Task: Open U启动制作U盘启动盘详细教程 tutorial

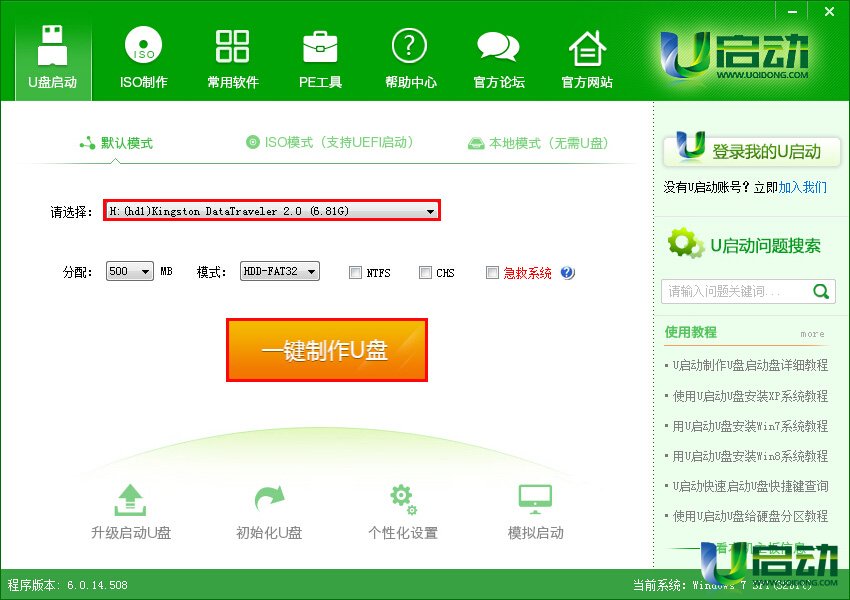Action: point(750,365)
